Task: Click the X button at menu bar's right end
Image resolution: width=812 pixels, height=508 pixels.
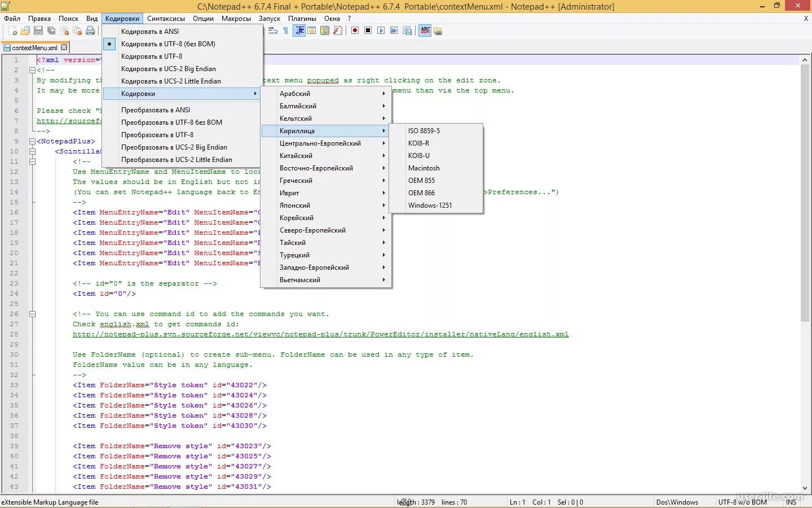Action: [x=806, y=19]
